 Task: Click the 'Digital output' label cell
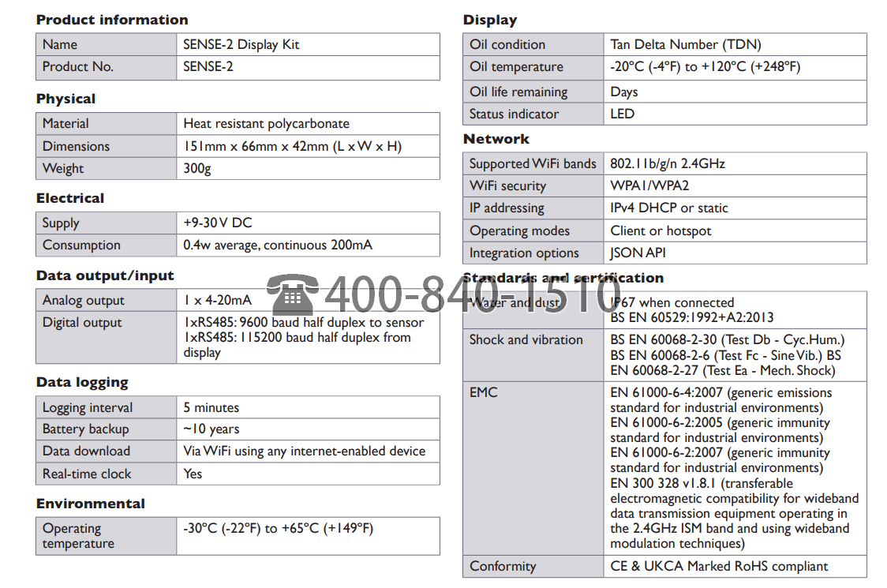click(x=107, y=337)
